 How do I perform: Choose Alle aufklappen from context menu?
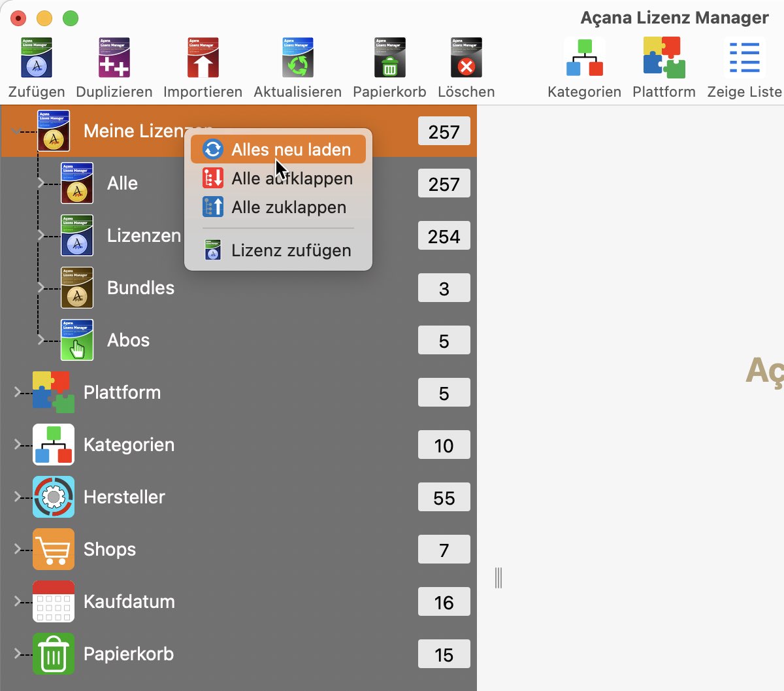[278, 178]
